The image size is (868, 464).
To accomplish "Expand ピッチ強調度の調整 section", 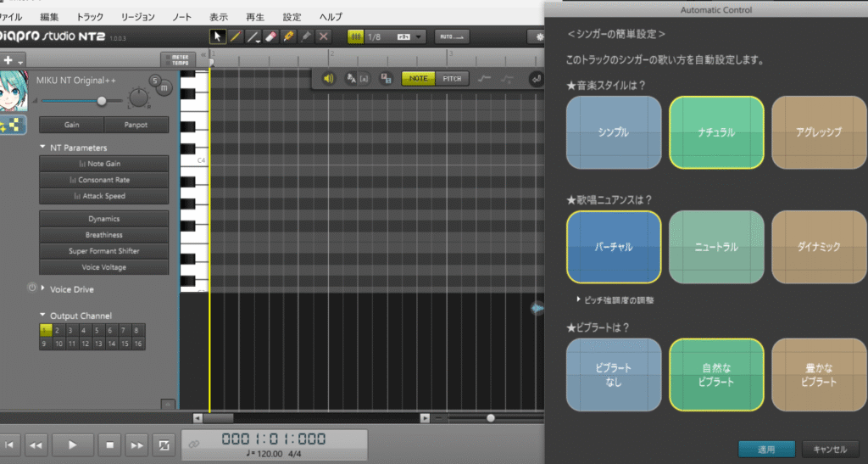I will pyautogui.click(x=615, y=300).
